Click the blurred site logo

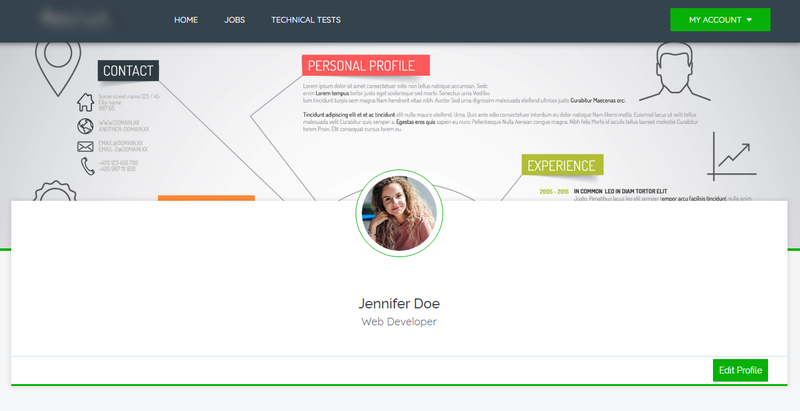[75, 19]
